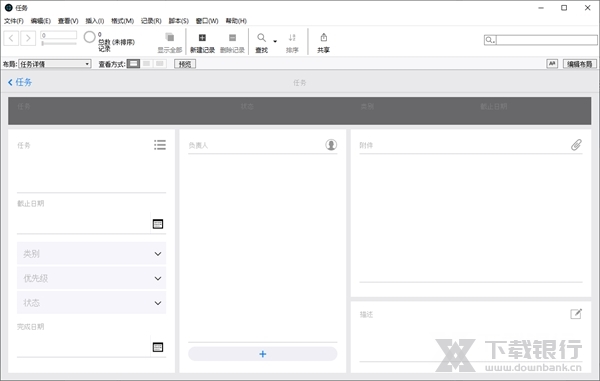
Task: Click quick find magnifier icon in search box
Action: 490,40
